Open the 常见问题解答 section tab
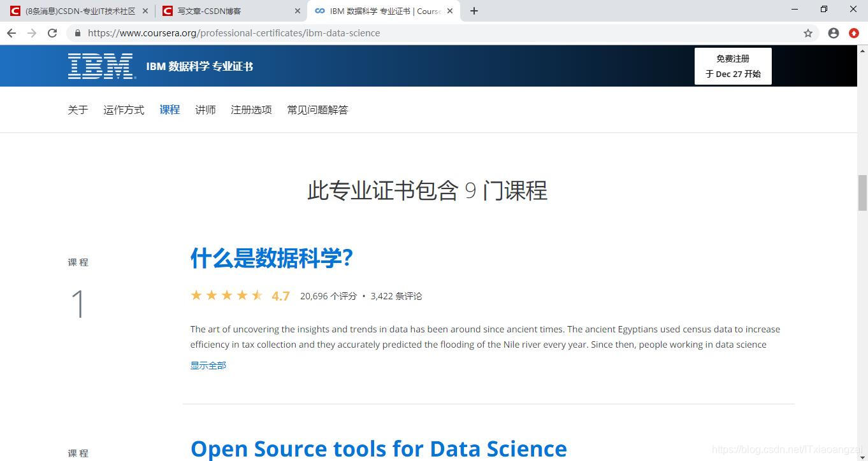 317,110
